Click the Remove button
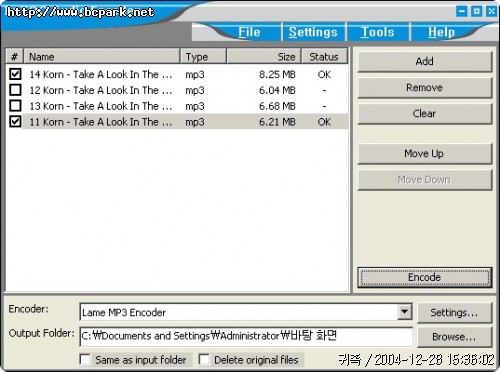 [425, 88]
